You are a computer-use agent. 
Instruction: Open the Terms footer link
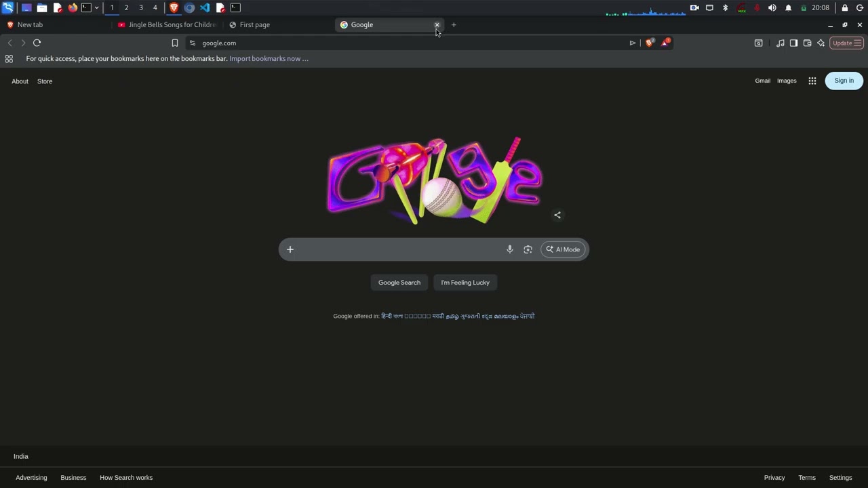point(807,478)
